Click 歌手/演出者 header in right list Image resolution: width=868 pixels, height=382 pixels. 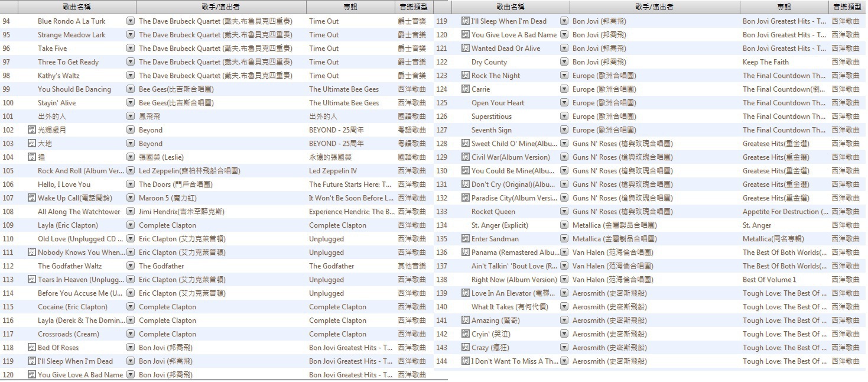[x=655, y=7]
